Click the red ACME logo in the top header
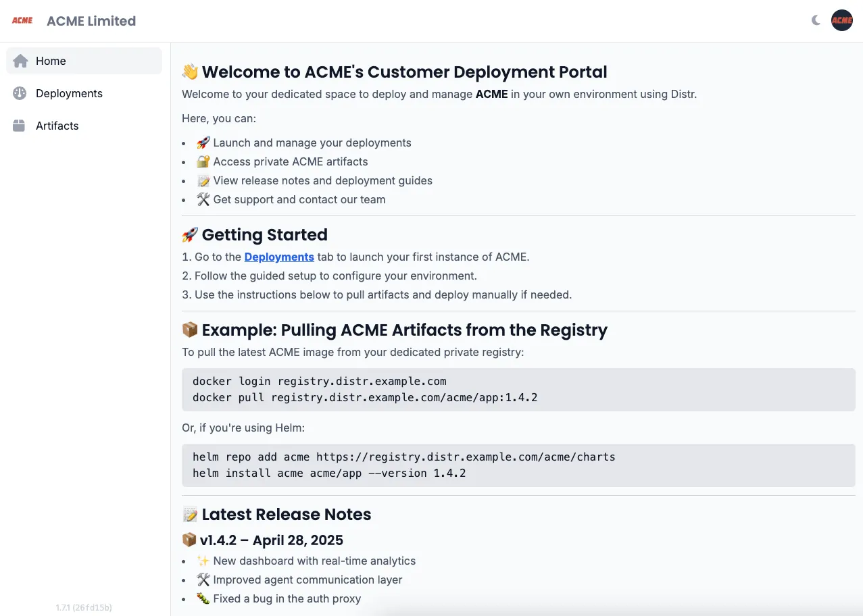The width and height of the screenshot is (863, 616). point(22,20)
